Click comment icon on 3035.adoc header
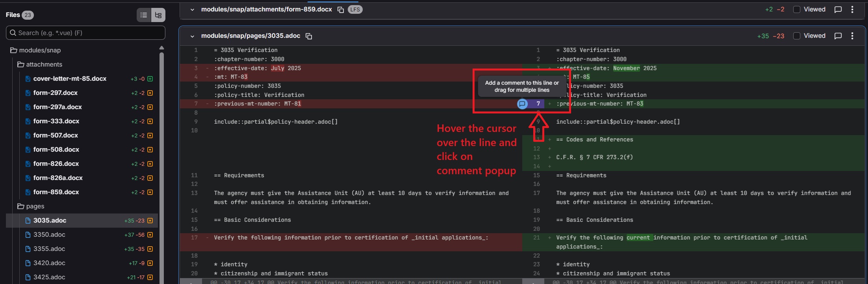The width and height of the screenshot is (868, 284). point(838,36)
